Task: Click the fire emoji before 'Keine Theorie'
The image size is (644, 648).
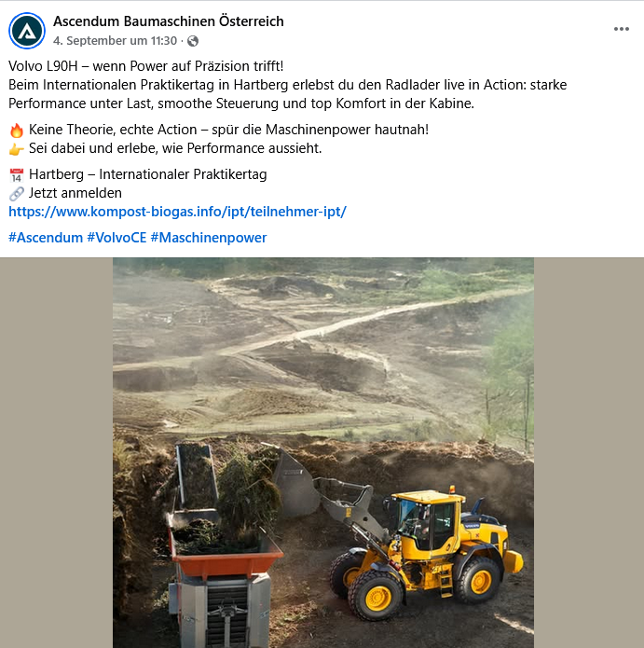Action: (17, 131)
